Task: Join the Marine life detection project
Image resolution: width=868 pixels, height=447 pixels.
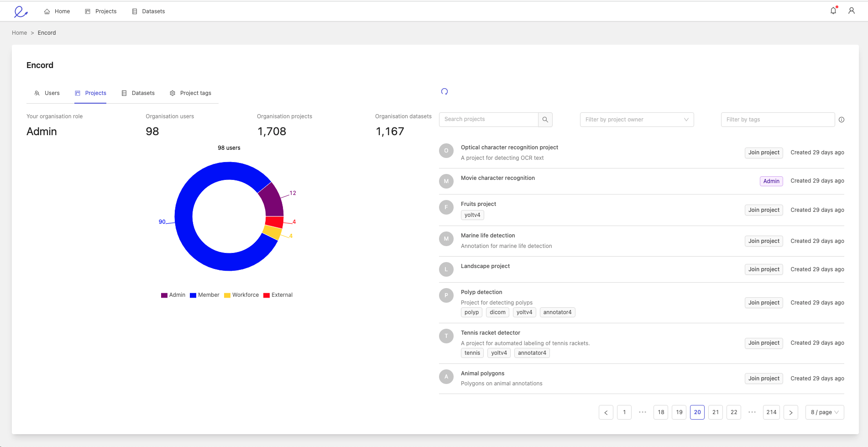Action: click(764, 241)
